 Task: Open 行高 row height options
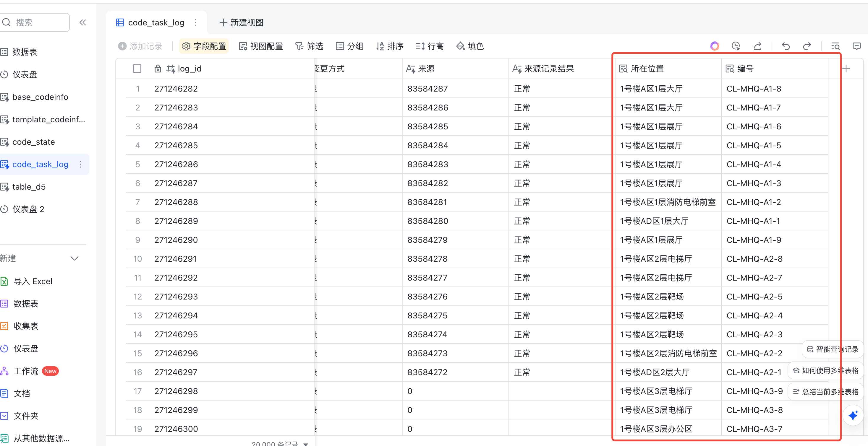pos(430,46)
